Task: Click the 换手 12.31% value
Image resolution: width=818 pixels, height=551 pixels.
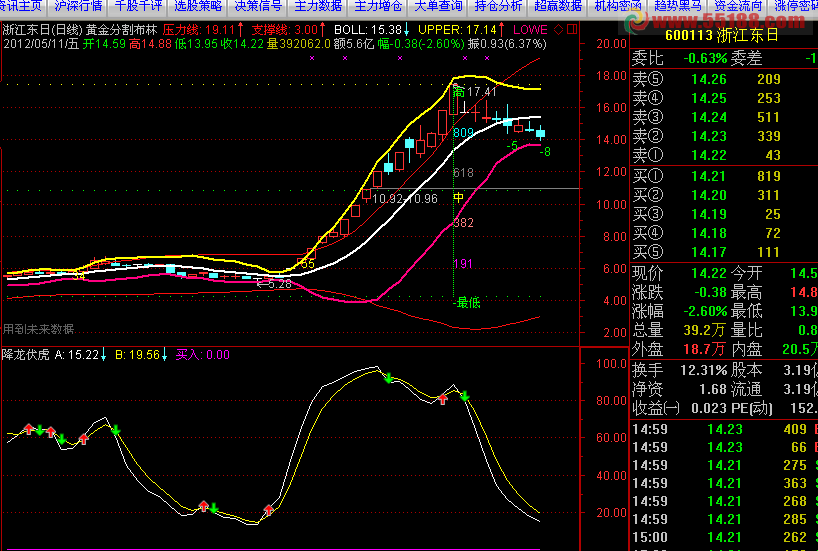Action: coord(704,370)
